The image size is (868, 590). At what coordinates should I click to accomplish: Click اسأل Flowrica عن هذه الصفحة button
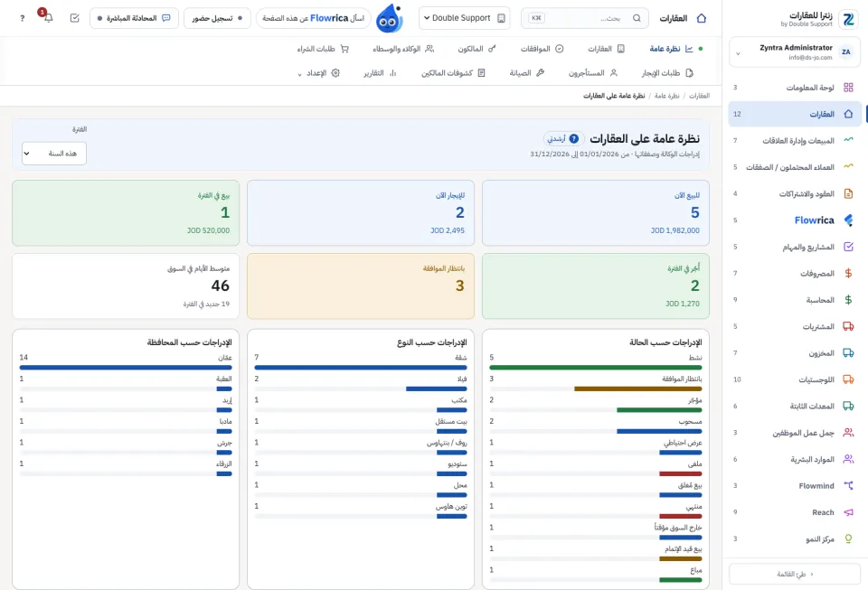tap(314, 18)
